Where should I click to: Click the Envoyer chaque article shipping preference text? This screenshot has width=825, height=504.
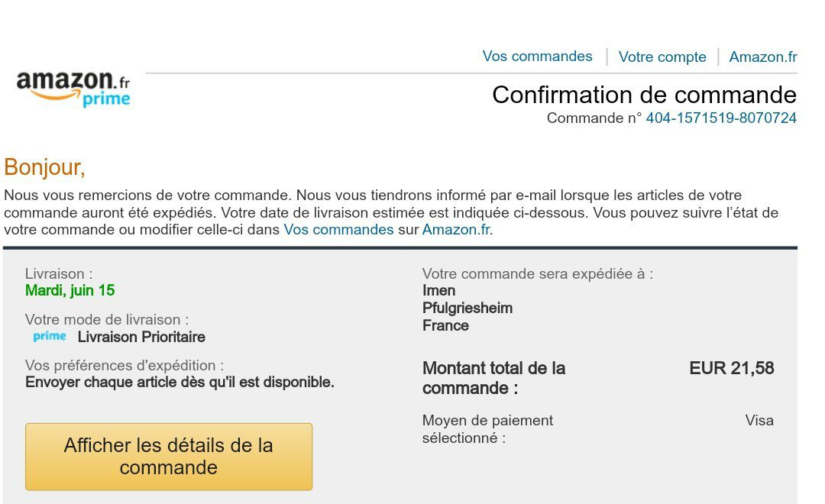(180, 383)
